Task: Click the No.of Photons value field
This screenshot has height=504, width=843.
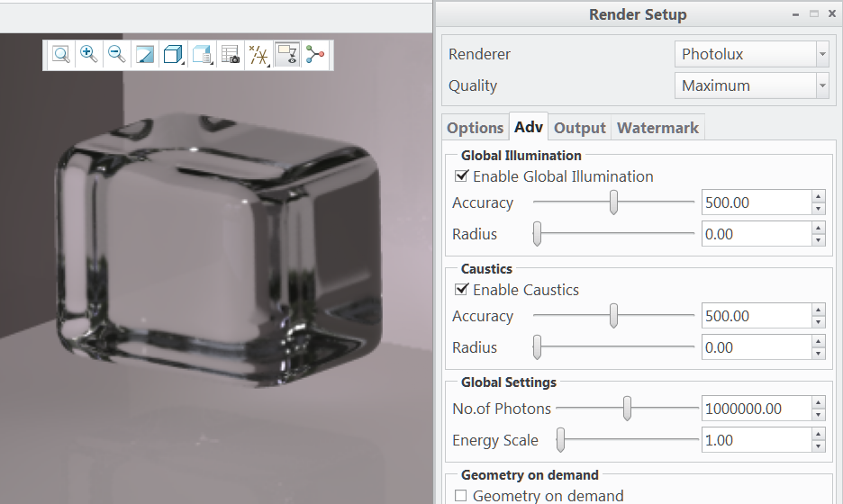Action: 757,409
